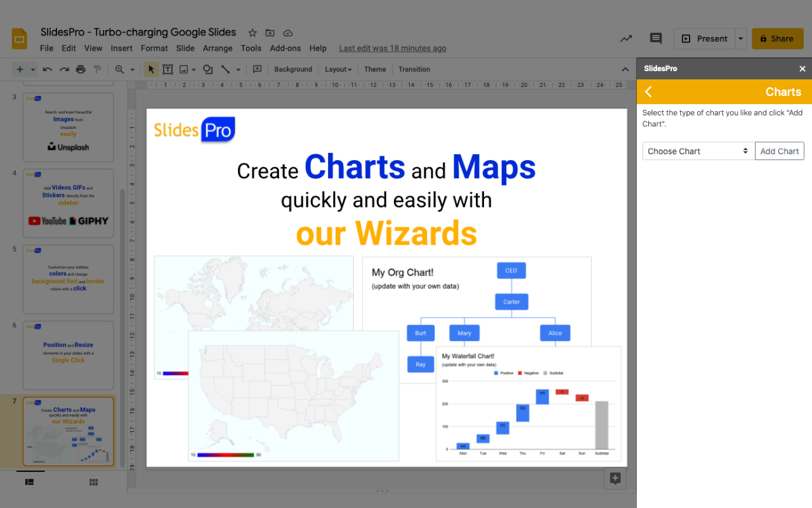
Task: Select the SlidesPro logo on slide
Action: point(195,130)
